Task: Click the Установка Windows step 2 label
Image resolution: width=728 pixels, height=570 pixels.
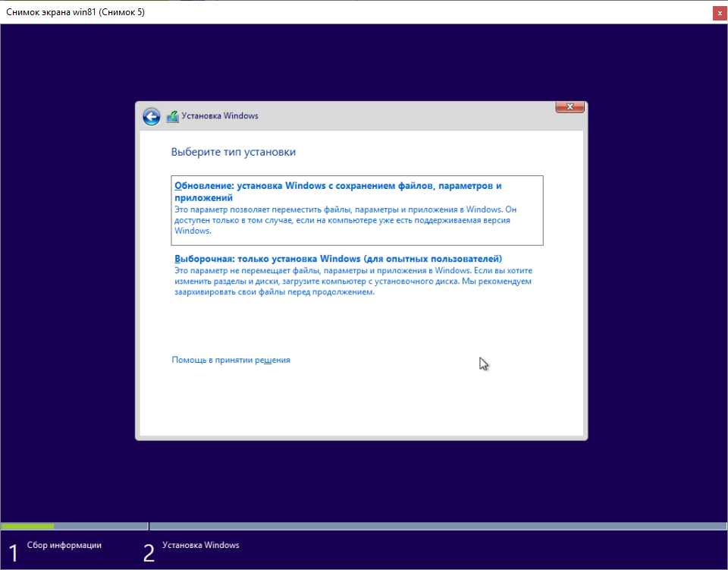Action: point(200,545)
